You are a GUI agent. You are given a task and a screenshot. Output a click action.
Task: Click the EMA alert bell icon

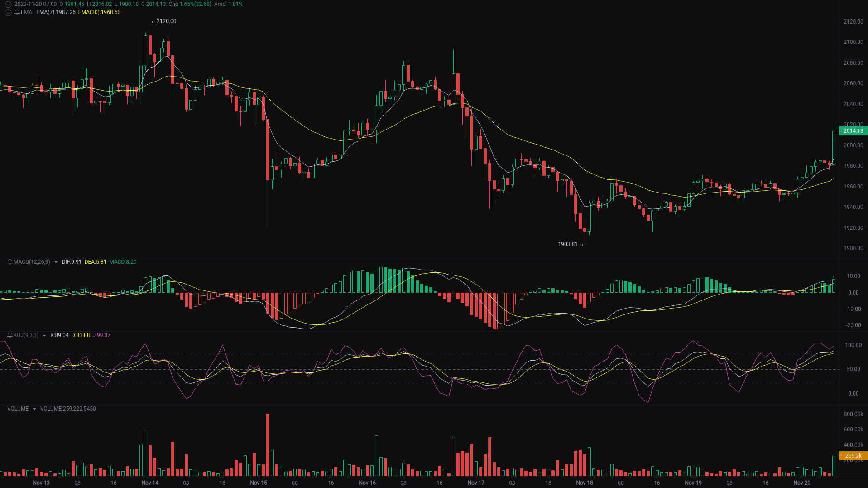(x=17, y=12)
